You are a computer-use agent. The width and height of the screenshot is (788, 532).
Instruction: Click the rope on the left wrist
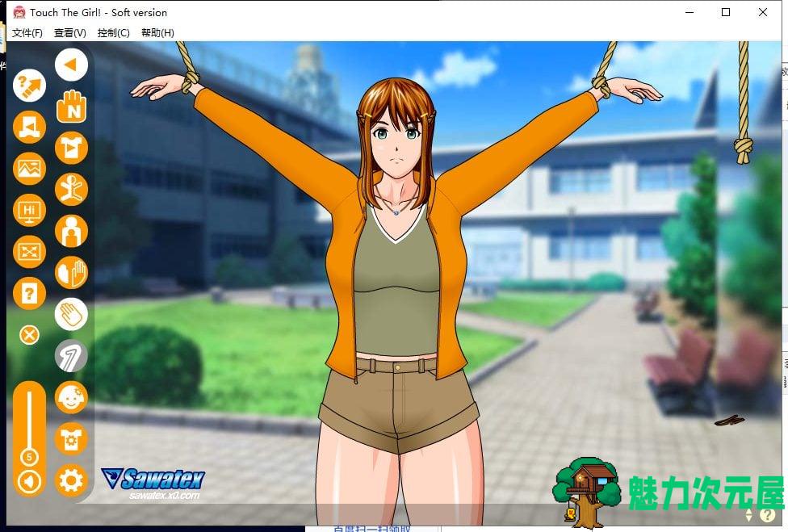tap(190, 82)
